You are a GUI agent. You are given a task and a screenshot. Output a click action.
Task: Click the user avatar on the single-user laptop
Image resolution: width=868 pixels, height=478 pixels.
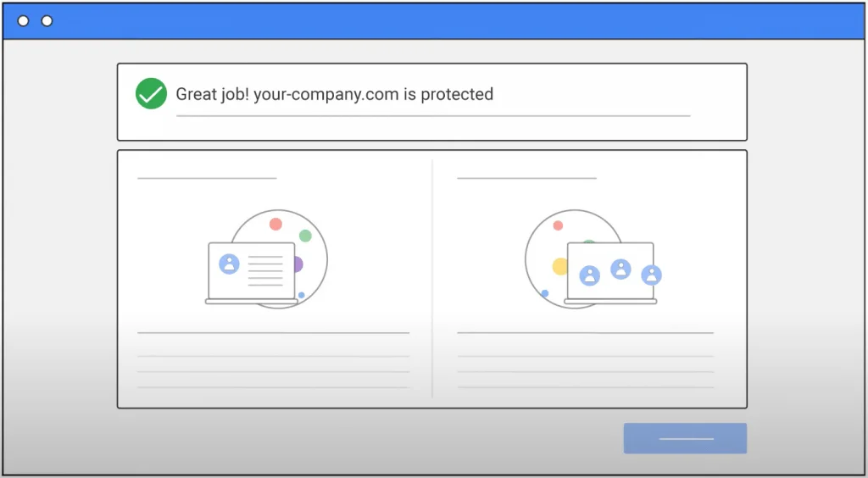click(229, 264)
